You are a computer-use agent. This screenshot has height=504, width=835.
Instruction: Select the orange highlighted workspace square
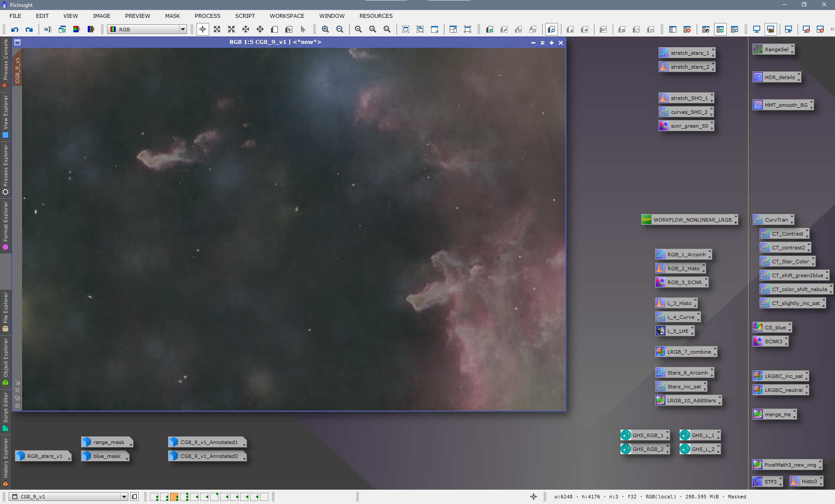pyautogui.click(x=174, y=497)
